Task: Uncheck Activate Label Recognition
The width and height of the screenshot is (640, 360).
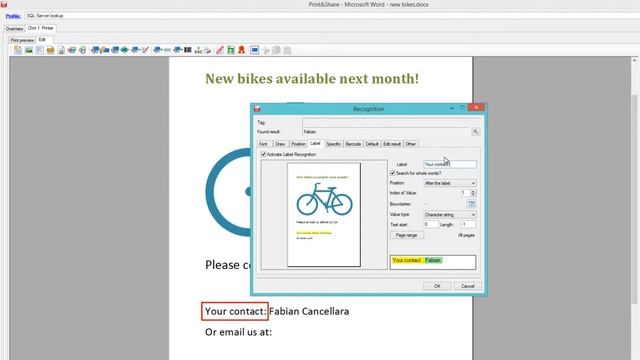Action: pyautogui.click(x=263, y=154)
